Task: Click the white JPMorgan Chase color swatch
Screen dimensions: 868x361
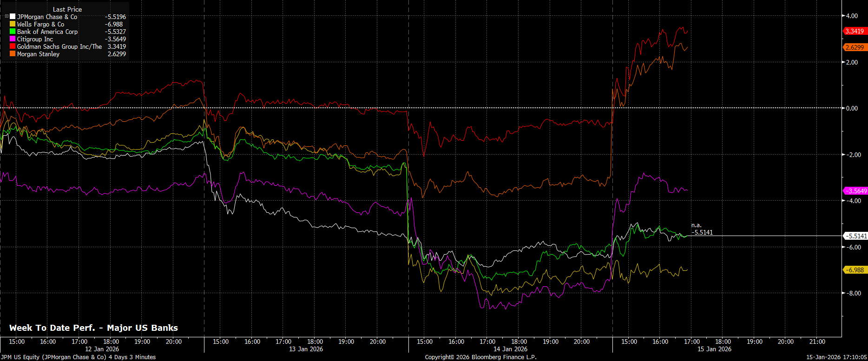Action: [13, 17]
